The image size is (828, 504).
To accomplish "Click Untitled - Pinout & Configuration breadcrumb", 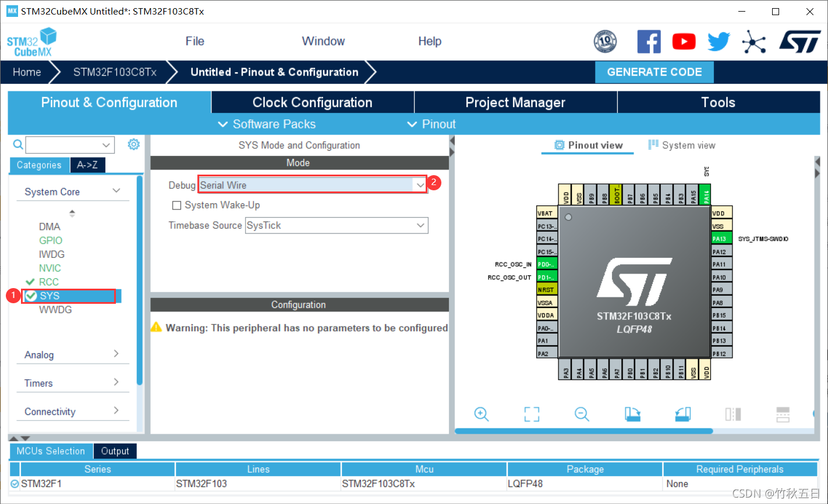I will 274,72.
